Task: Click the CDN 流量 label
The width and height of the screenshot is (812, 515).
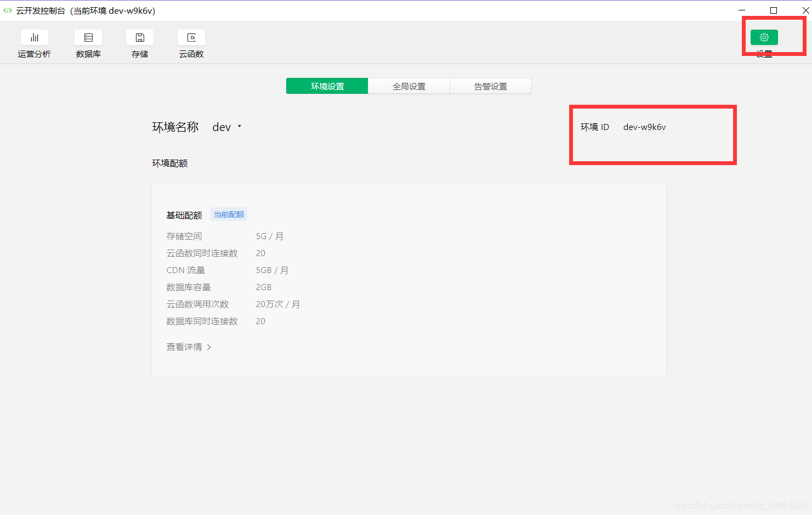Action: coord(186,270)
